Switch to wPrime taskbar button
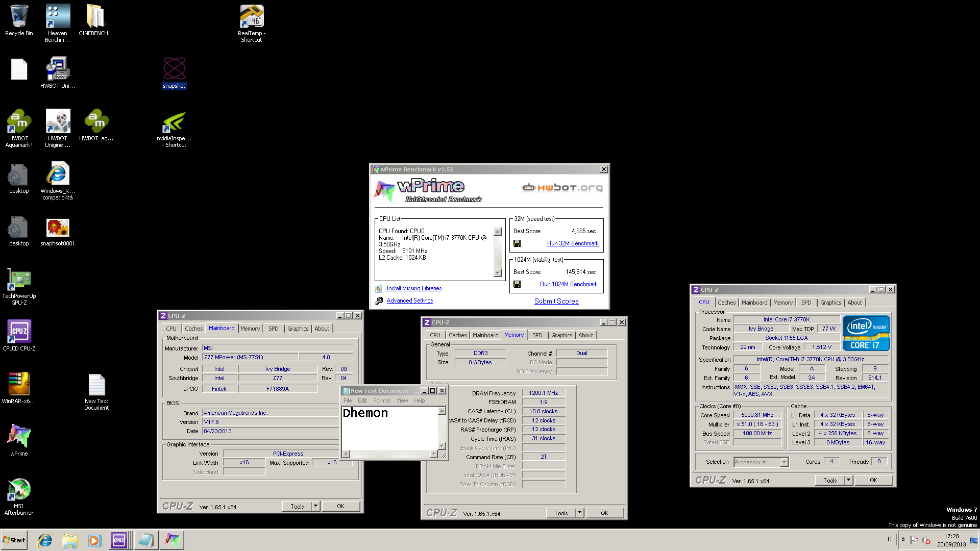The width and height of the screenshot is (980, 551). [x=172, y=540]
